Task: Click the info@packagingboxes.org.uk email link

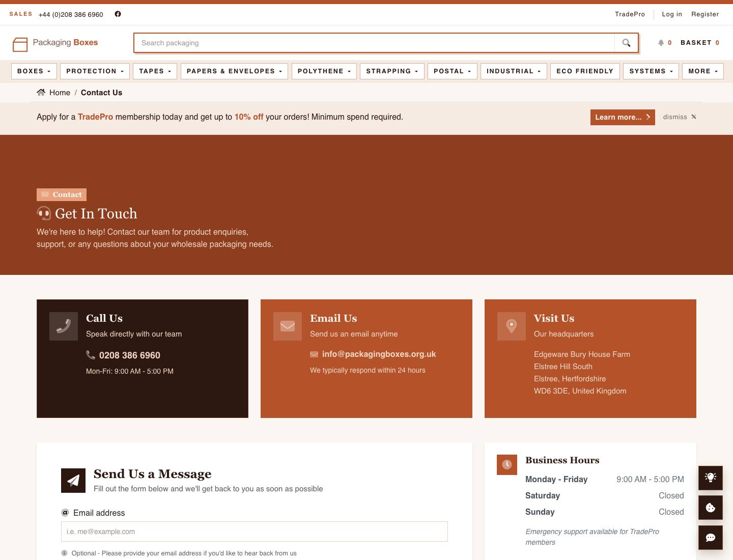Action: coord(379,354)
